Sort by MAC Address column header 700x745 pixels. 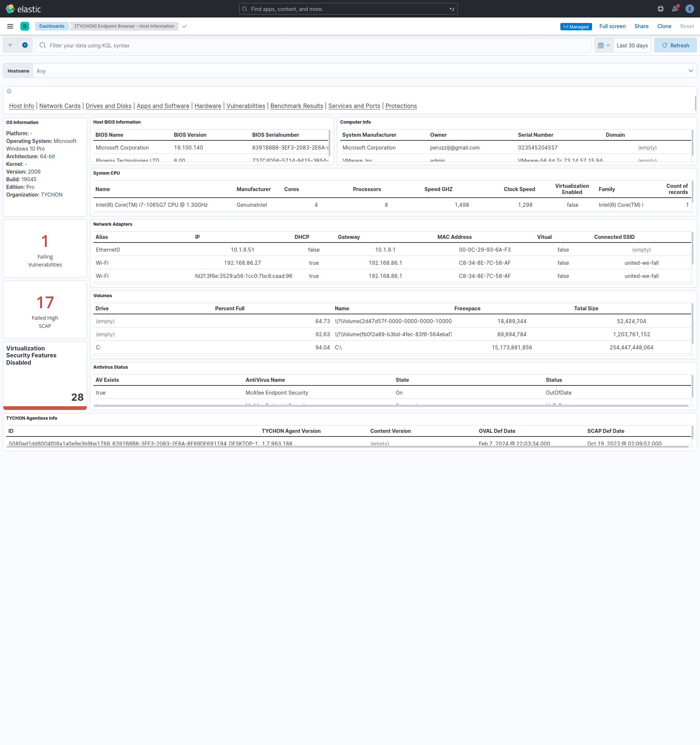point(455,237)
